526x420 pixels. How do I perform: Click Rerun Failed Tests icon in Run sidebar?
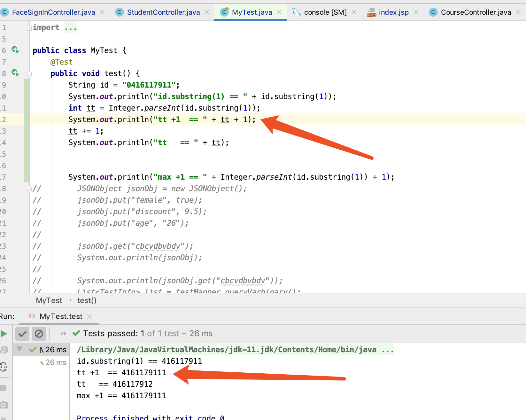coord(4,350)
